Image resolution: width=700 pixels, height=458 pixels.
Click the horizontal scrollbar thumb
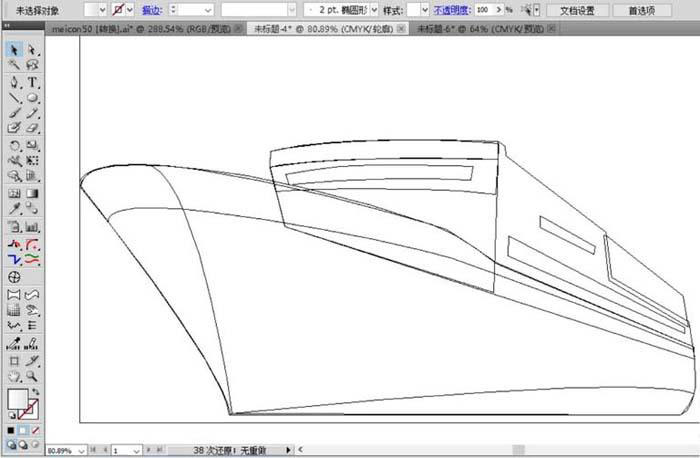(518, 450)
